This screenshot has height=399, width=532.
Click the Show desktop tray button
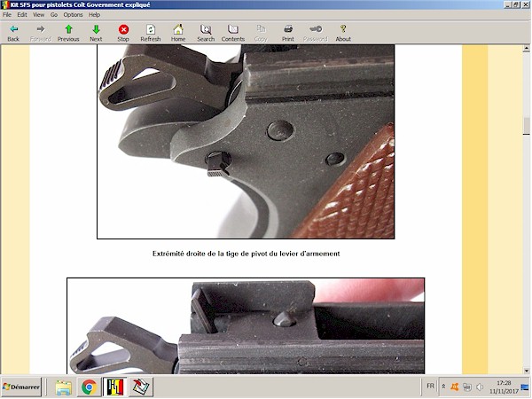click(525, 387)
